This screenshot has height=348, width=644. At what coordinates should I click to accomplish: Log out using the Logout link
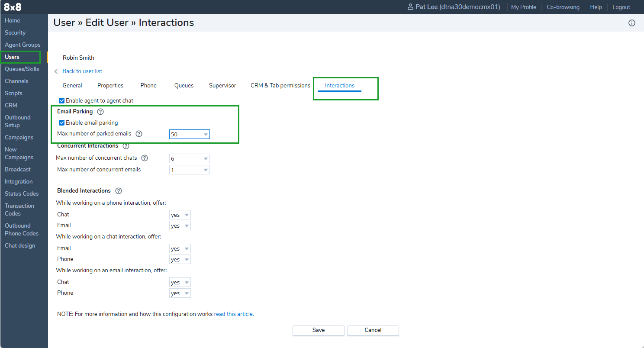point(621,7)
